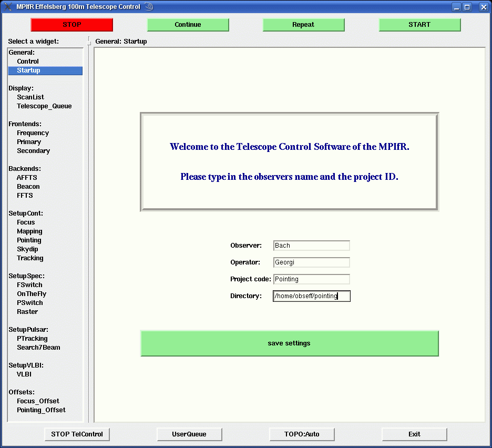Image resolution: width=492 pixels, height=448 pixels.
Task: Click the Directory input field
Action: coord(312,296)
